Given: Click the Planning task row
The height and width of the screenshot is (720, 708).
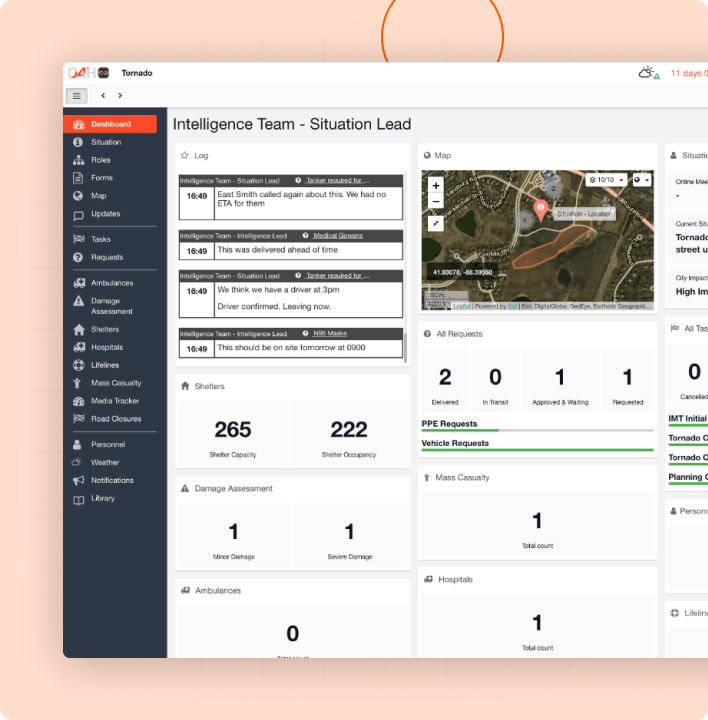Looking at the screenshot, I should point(688,478).
